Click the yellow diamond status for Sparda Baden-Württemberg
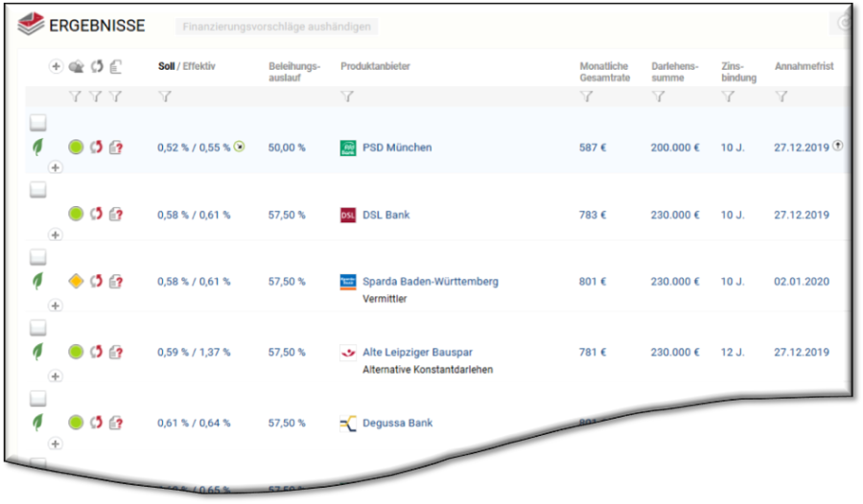The image size is (863, 504). [x=76, y=282]
